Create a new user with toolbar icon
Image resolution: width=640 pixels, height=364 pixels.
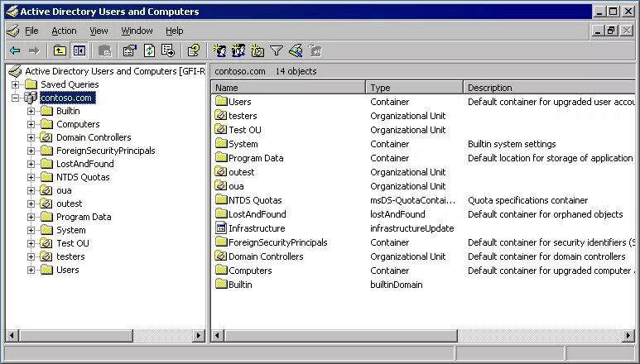click(219, 50)
